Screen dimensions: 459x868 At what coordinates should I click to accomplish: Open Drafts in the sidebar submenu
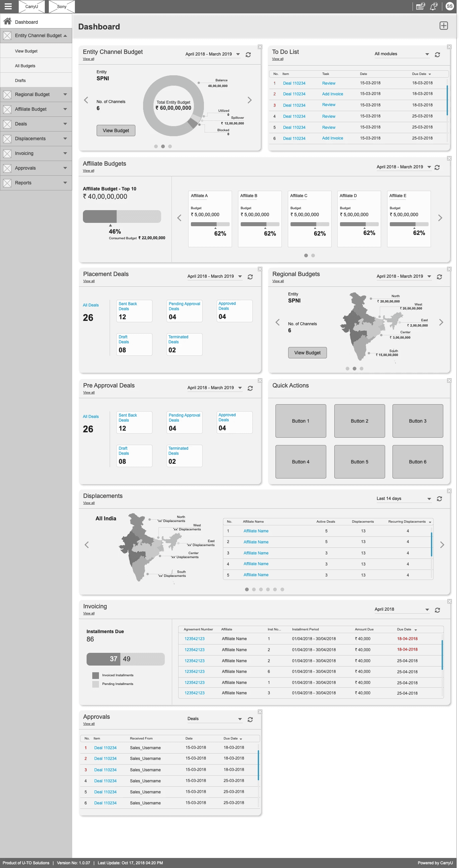36,81
